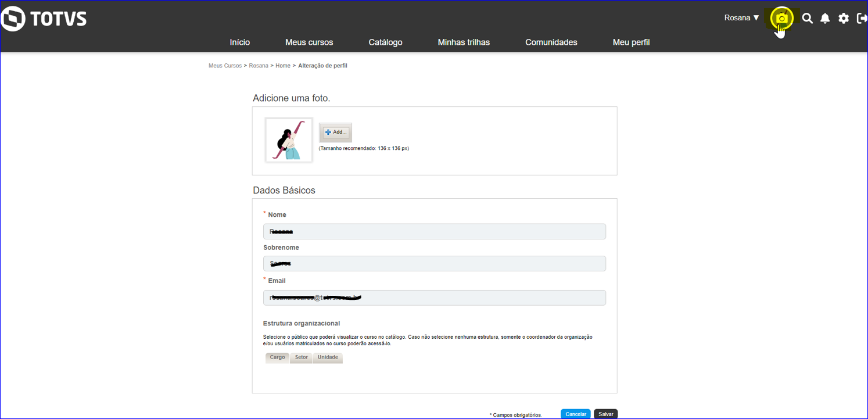Screen dimensions: 868x419
Task: Click the Sobrenome input field
Action: point(435,263)
